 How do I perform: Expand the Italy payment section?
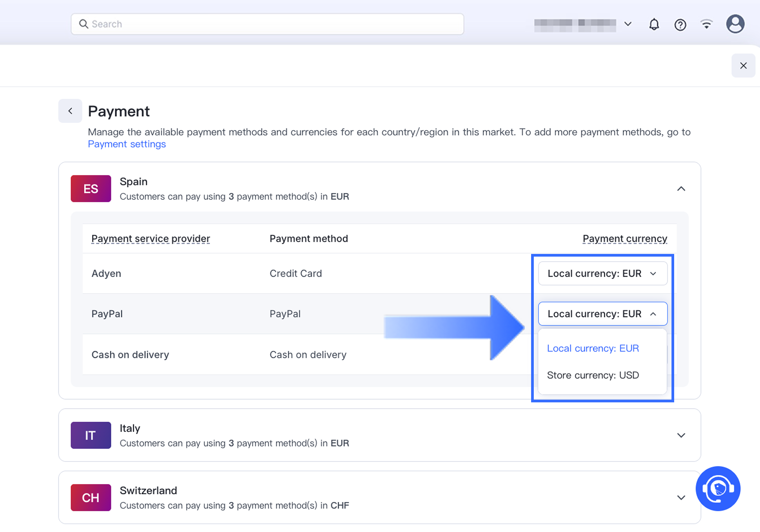[x=681, y=435]
